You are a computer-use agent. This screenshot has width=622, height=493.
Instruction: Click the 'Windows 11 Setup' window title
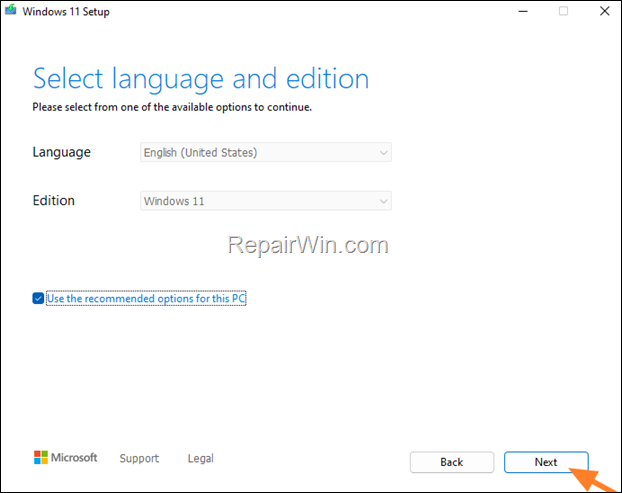click(x=66, y=12)
